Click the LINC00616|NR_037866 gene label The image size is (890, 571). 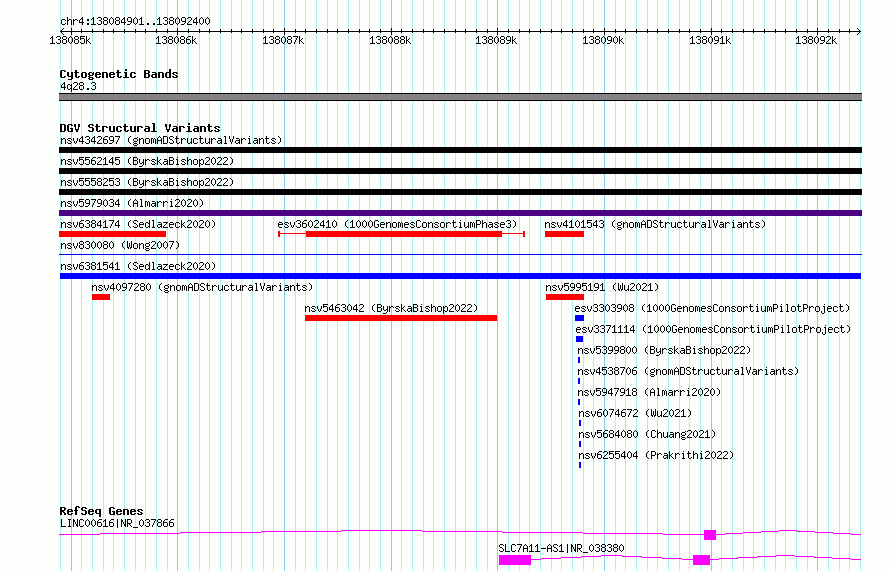point(117,523)
